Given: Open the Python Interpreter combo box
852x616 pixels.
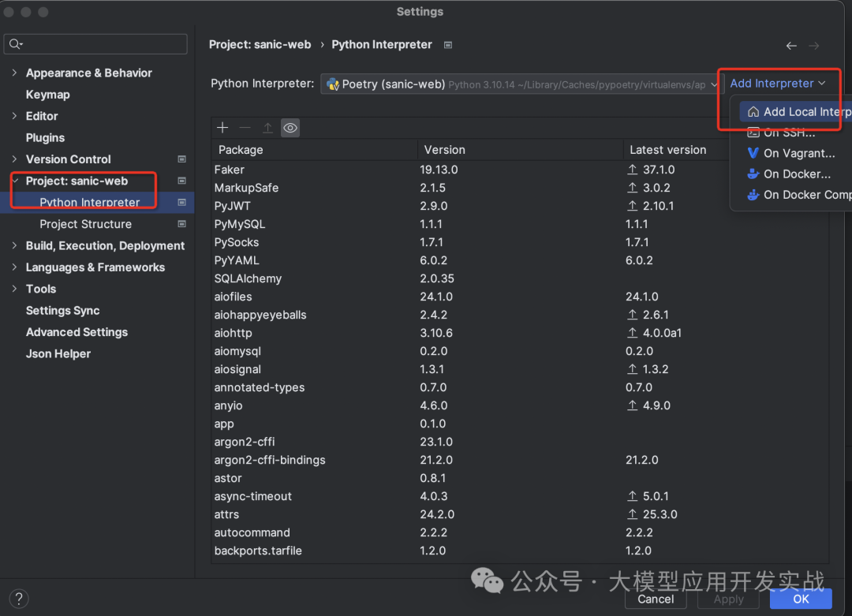Looking at the screenshot, I should point(521,84).
